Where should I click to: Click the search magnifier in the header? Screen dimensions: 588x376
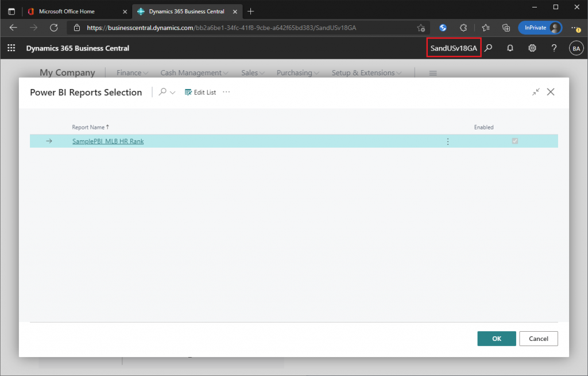pyautogui.click(x=489, y=48)
